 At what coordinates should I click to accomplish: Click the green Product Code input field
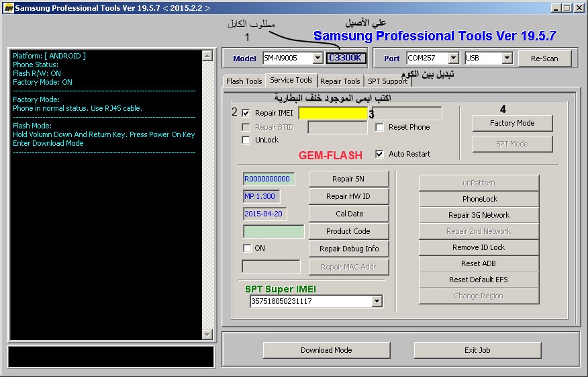(273, 231)
